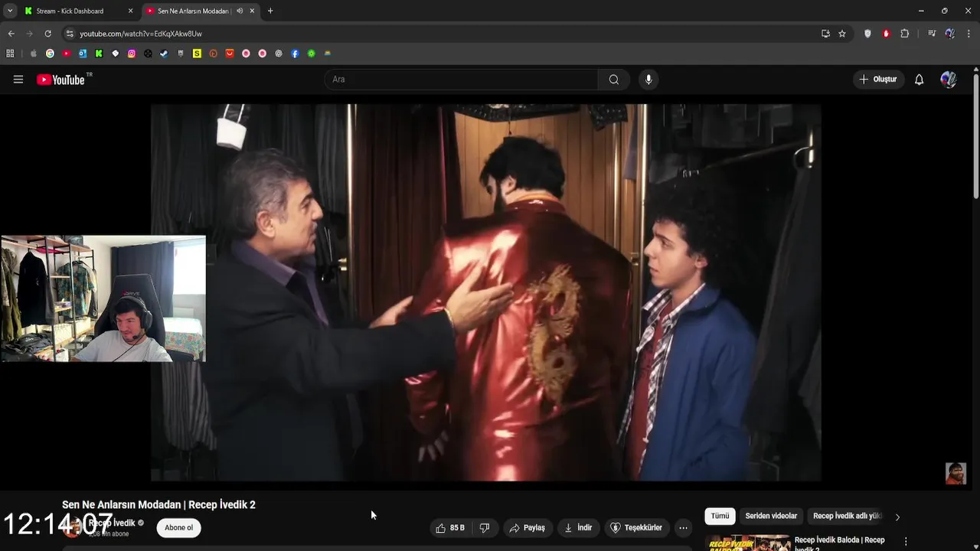
Task: Open the Recep İvedik channel name
Action: tap(112, 523)
